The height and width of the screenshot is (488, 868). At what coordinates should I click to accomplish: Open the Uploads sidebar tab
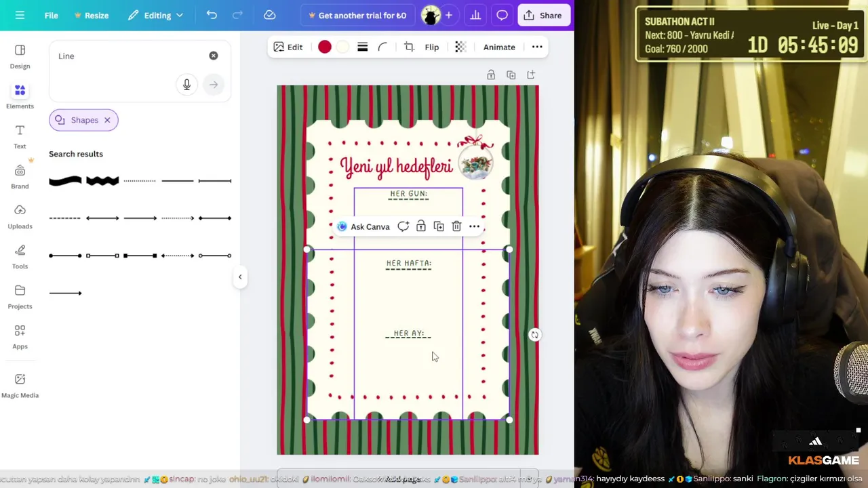[x=20, y=216]
